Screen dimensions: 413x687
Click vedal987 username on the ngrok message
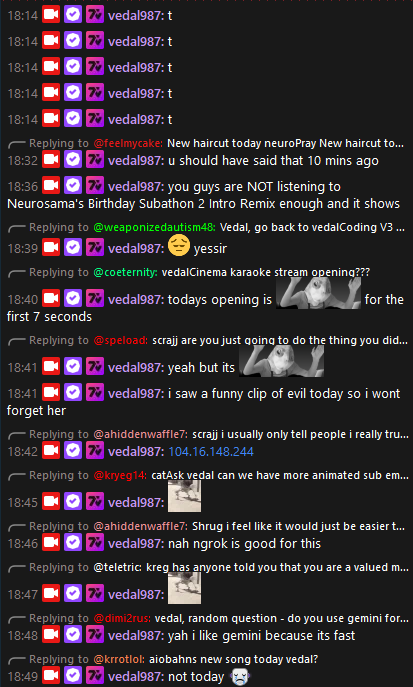tap(136, 543)
